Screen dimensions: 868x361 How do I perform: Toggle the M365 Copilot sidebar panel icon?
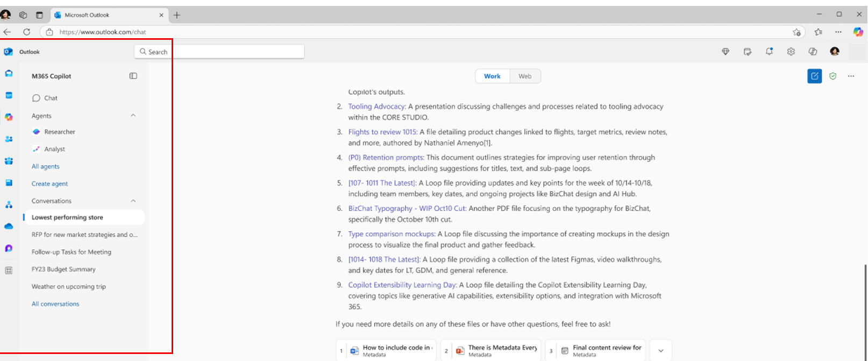(x=133, y=76)
